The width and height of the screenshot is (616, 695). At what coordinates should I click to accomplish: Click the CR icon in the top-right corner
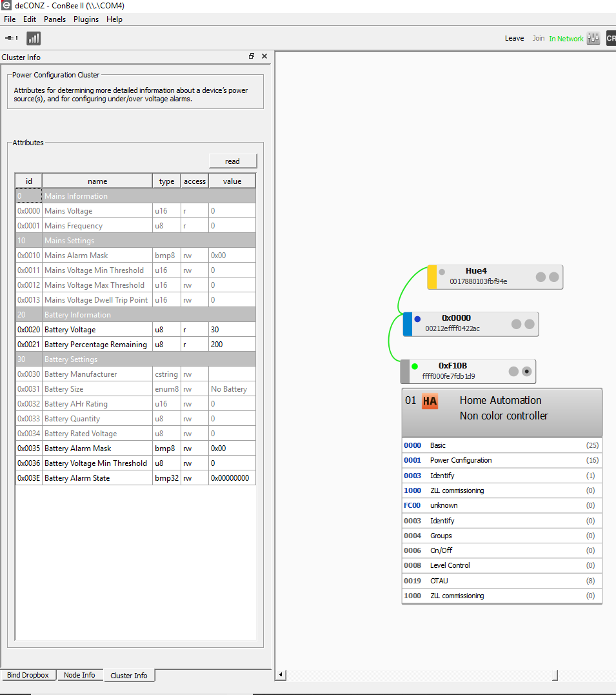pos(610,38)
